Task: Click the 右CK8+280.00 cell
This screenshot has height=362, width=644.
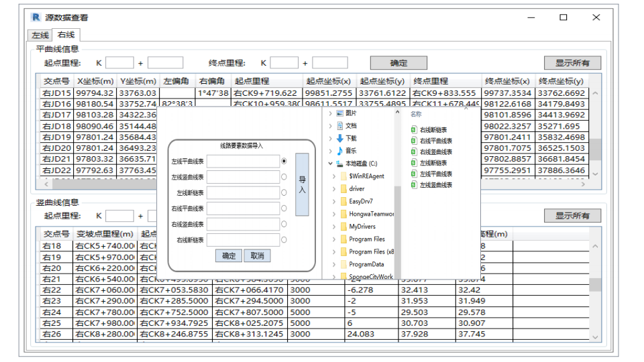Action: pos(105,334)
